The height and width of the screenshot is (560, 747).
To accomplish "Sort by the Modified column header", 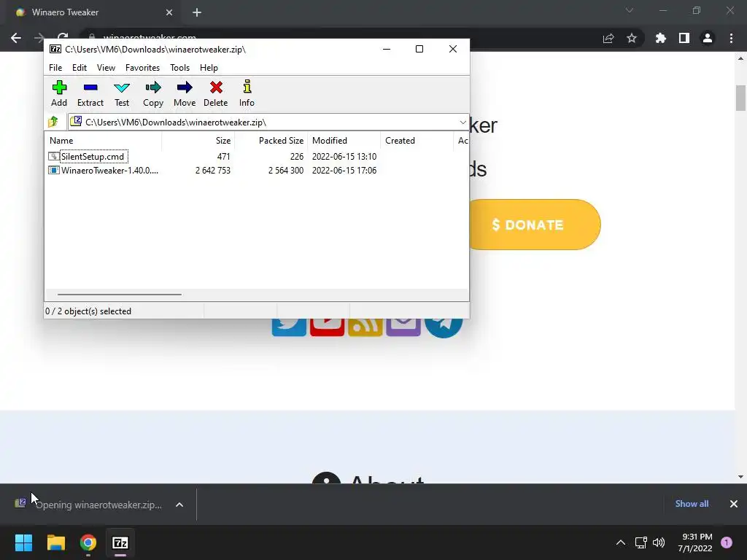I will coord(344,141).
